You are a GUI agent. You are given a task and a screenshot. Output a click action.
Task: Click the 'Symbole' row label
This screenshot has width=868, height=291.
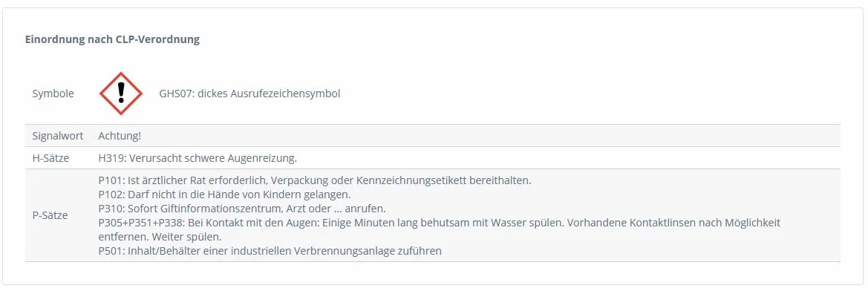click(x=53, y=94)
